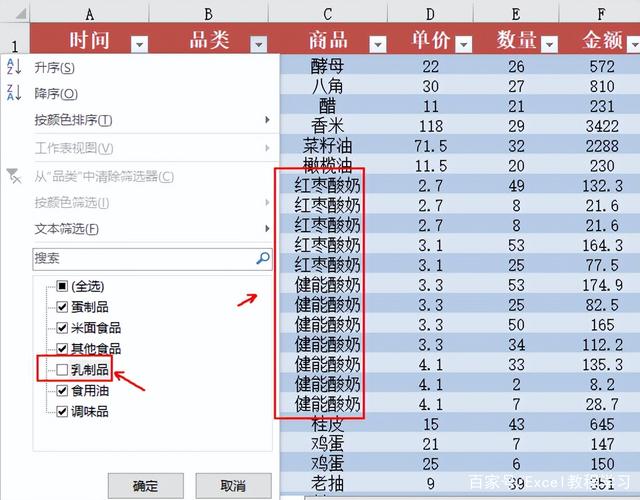Click the 搜索 search input field
This screenshot has height=500, width=640.
coord(152,259)
